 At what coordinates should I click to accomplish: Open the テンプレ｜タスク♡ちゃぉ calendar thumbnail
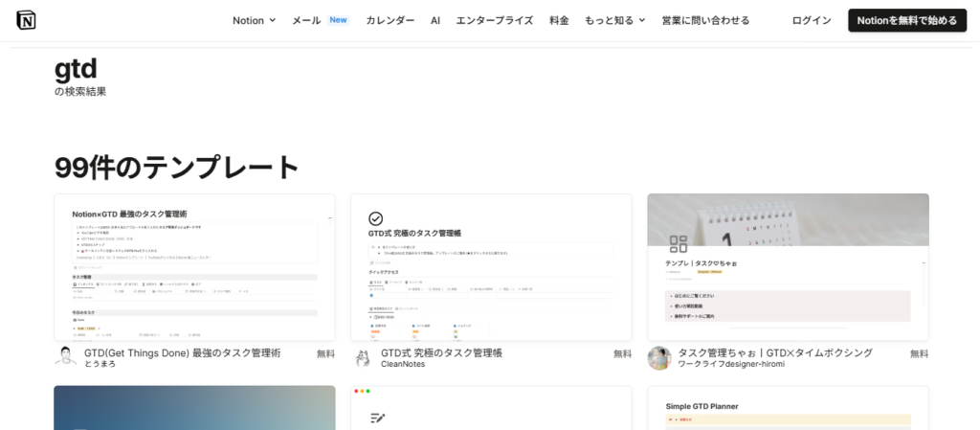(x=789, y=267)
